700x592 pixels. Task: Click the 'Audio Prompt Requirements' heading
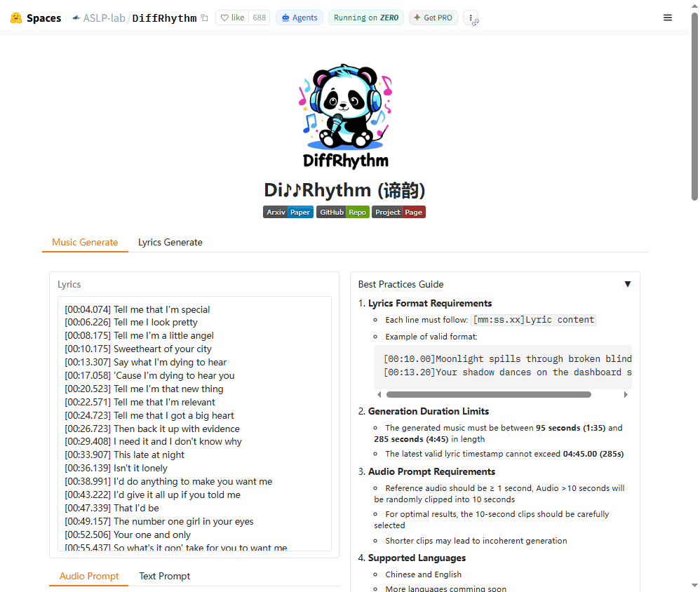tap(431, 471)
